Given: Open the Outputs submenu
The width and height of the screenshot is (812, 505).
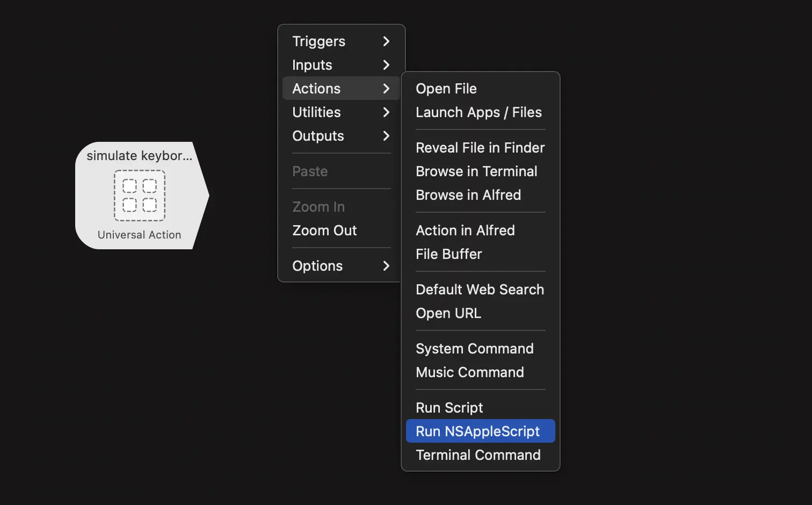Looking at the screenshot, I should click(341, 136).
